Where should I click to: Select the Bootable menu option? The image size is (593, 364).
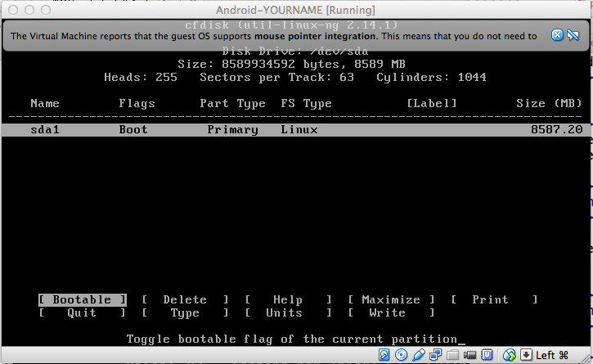click(82, 299)
